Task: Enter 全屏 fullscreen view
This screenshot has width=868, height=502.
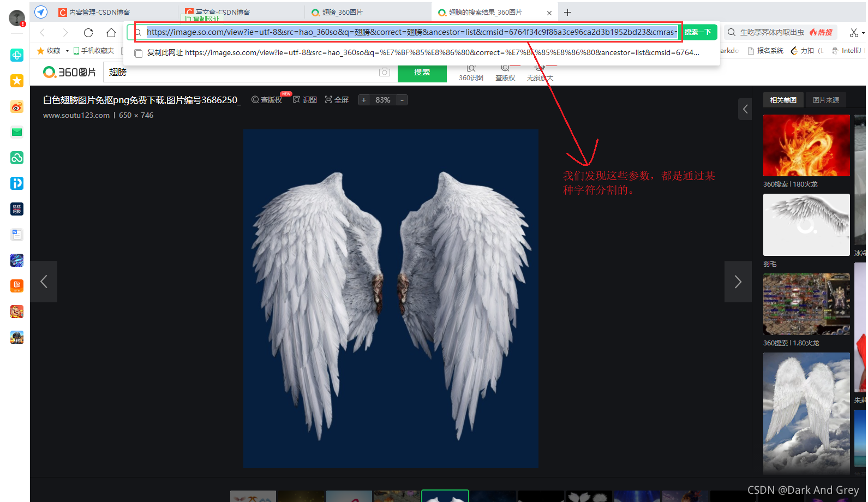Action: (337, 100)
